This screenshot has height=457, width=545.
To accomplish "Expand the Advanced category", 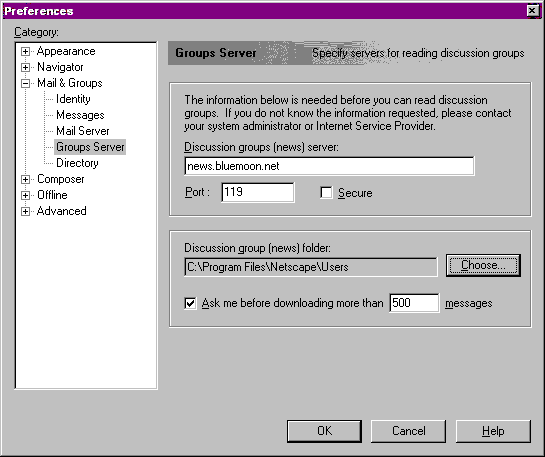I will [x=25, y=211].
